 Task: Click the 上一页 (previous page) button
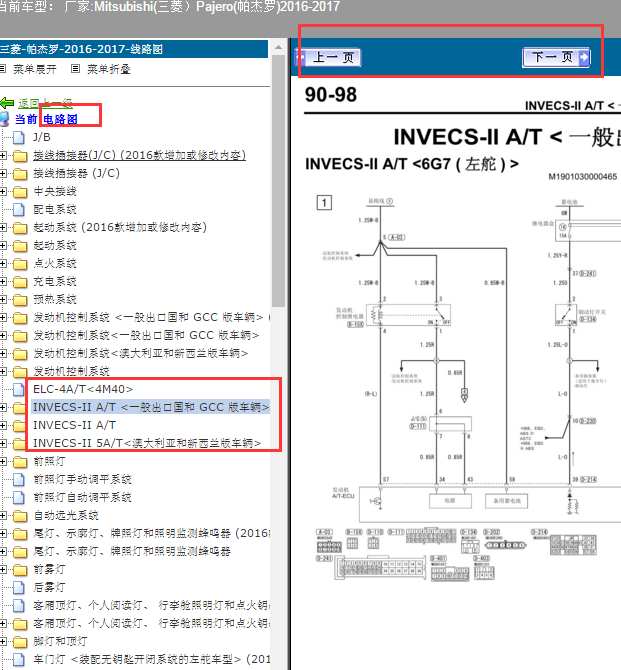(x=328, y=58)
